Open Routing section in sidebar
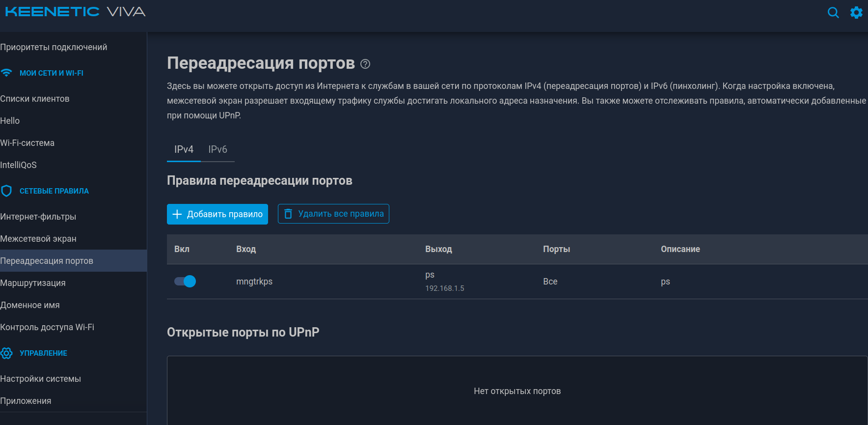Image resolution: width=868 pixels, height=425 pixels. click(33, 283)
